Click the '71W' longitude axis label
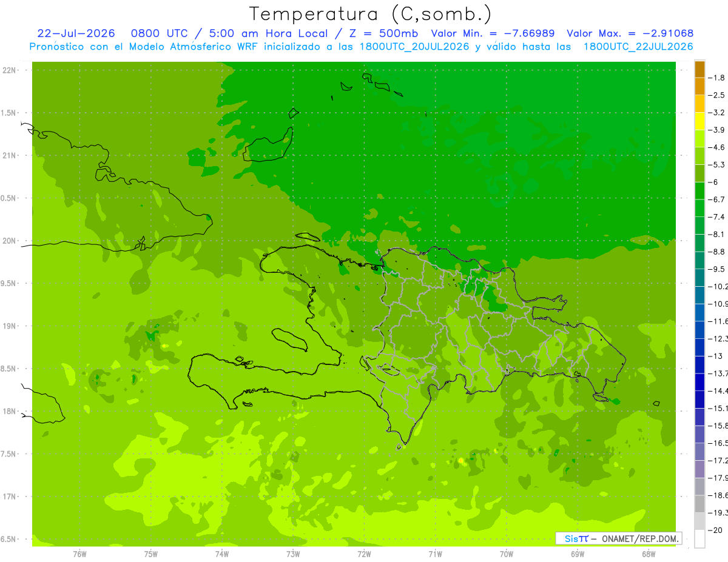Viewport: 728px width, 562px height. [435, 554]
